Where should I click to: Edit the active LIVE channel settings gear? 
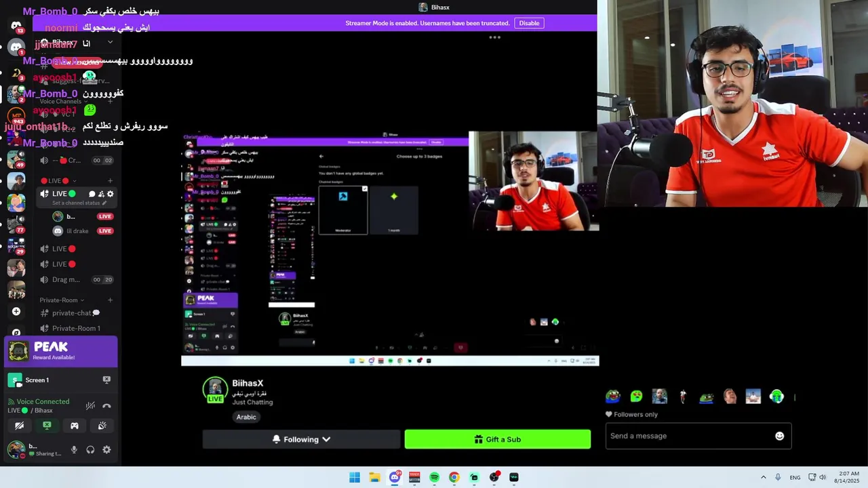coord(111,194)
